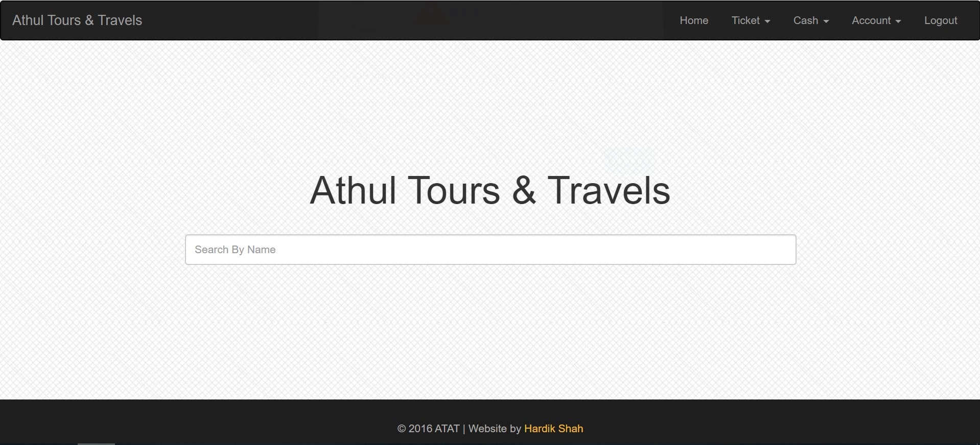The image size is (980, 445).
Task: Click the gray bar at the bottom edge
Action: coord(96,443)
